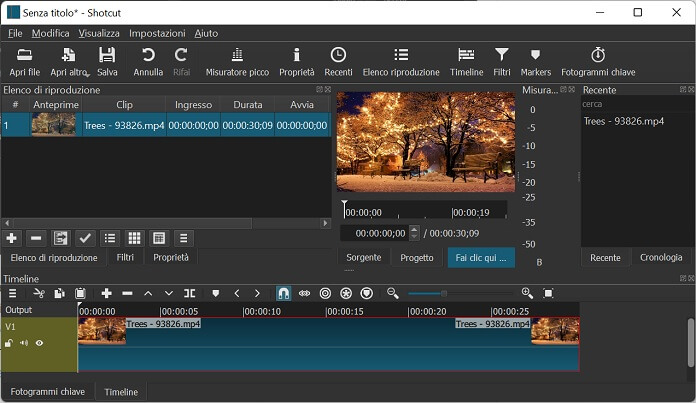The height and width of the screenshot is (403, 696).
Task: Toggle lock on track V1
Action: pyautogui.click(x=9, y=343)
